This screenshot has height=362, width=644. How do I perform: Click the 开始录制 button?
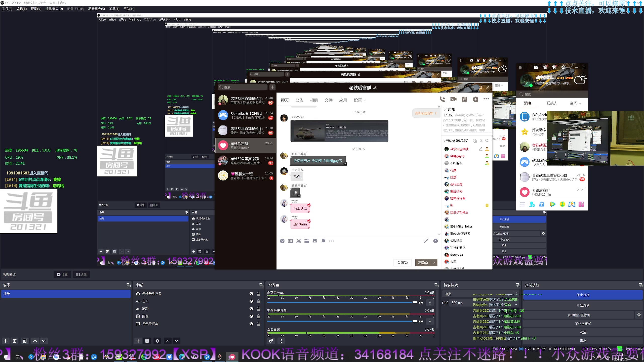[x=583, y=305]
